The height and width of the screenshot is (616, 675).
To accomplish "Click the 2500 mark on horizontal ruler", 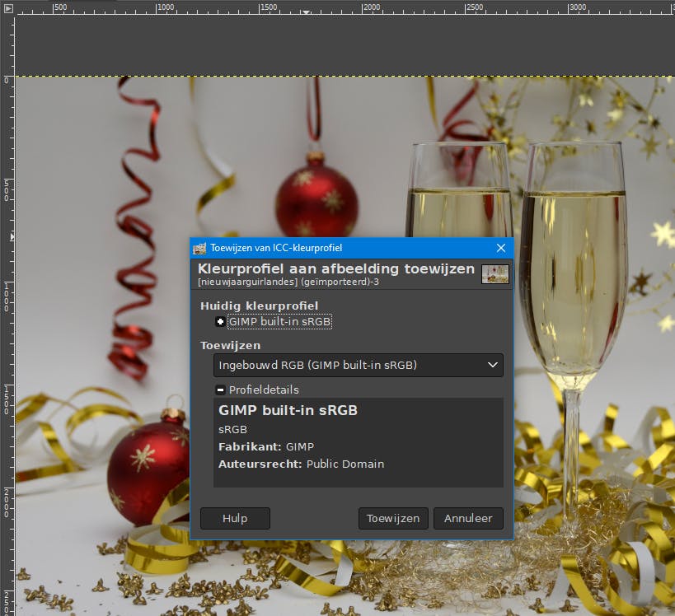I will coord(476,7).
